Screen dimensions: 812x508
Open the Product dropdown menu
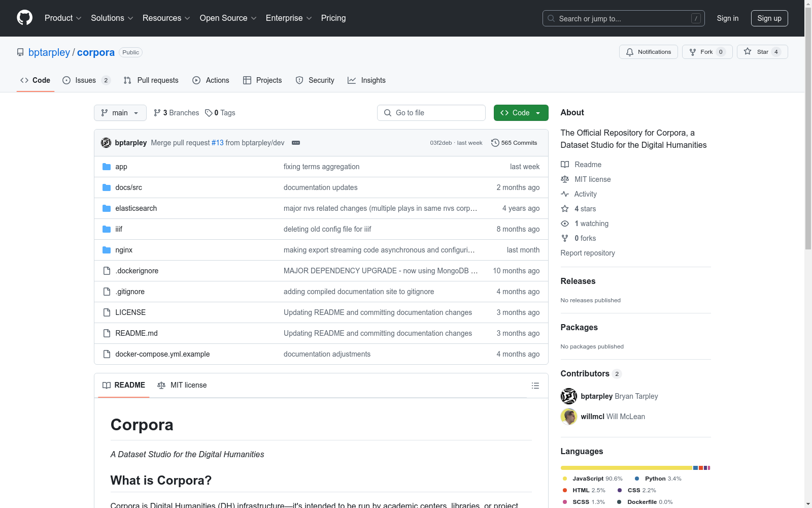[63, 18]
